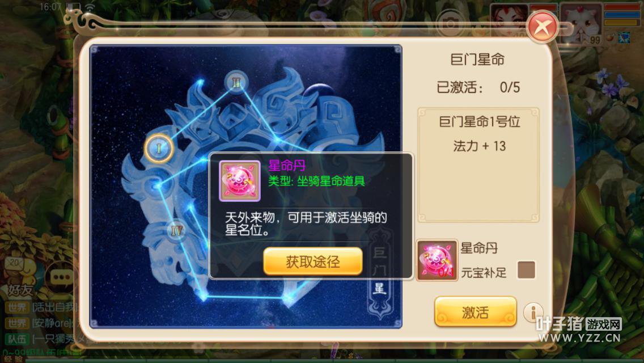Select star node II on constellation
The height and width of the screenshot is (363, 644).
236,82
